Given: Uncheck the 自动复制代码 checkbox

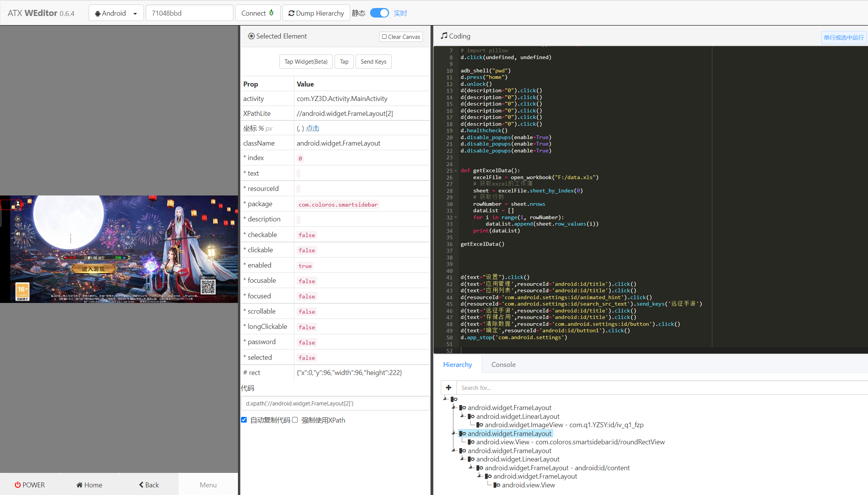Looking at the screenshot, I should [x=244, y=420].
